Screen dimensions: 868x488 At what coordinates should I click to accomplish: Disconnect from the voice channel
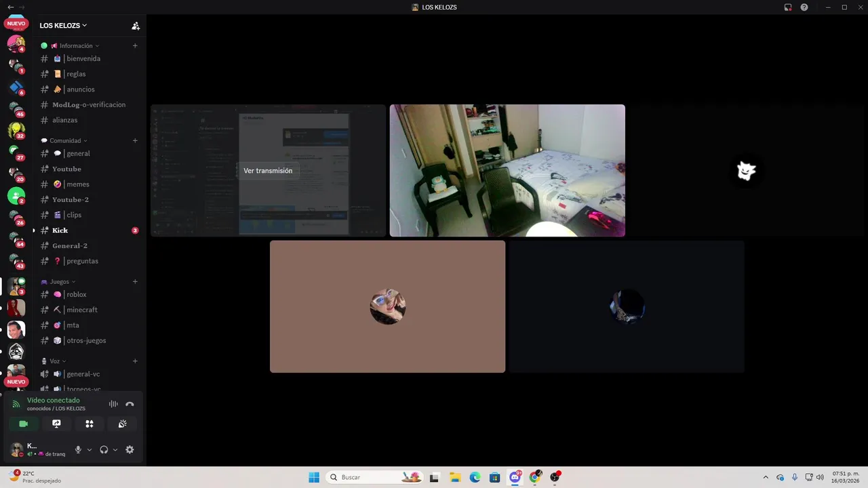tap(130, 404)
